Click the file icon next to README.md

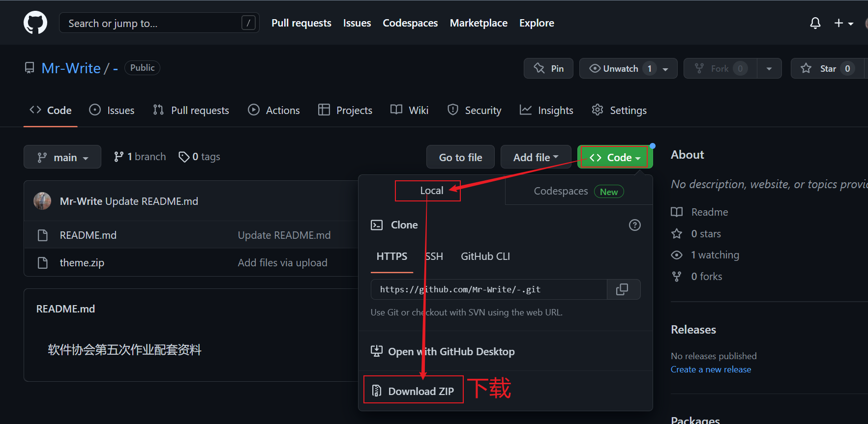[43, 235]
